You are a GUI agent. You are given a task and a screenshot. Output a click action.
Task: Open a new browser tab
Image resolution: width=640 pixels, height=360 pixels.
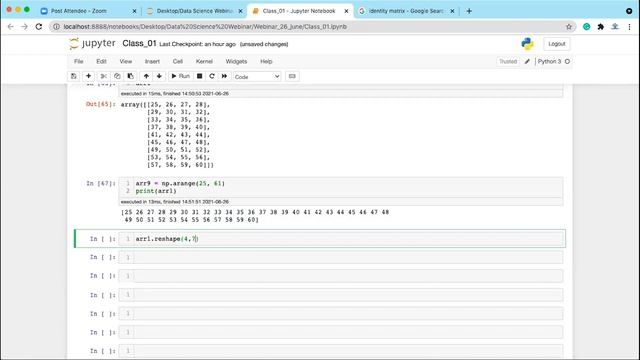[x=469, y=11]
